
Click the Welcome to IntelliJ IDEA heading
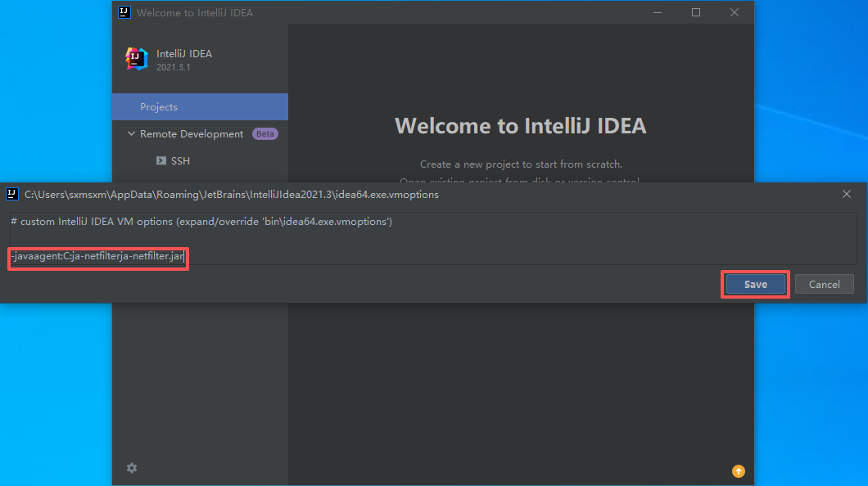point(520,126)
